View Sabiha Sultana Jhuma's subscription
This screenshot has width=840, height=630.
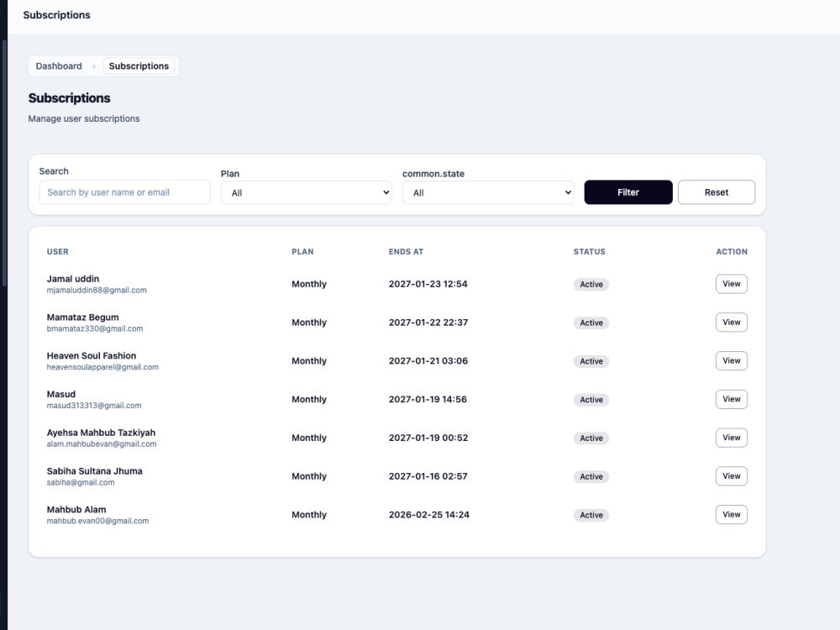[732, 476]
